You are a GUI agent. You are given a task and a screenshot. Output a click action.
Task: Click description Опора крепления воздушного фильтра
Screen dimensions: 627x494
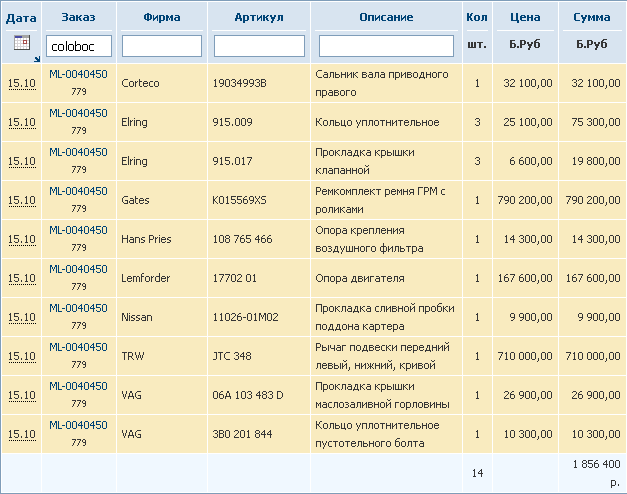(369, 239)
